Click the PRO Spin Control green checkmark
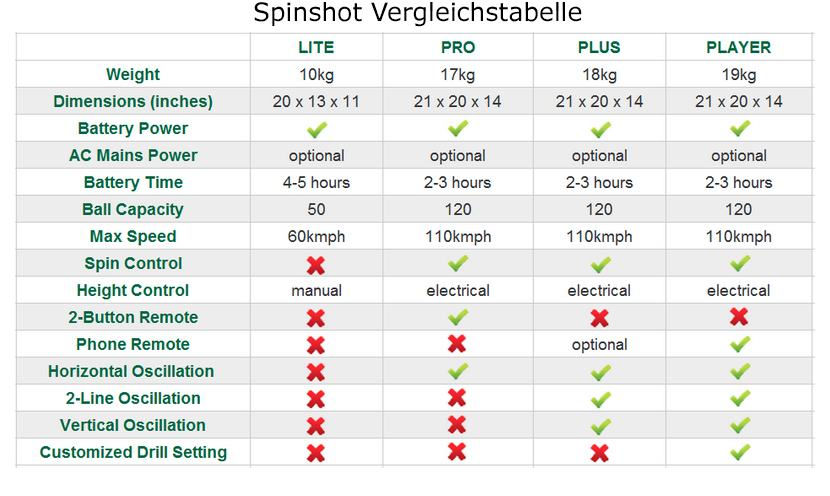Viewport: 830px width, 496px height. point(458,264)
